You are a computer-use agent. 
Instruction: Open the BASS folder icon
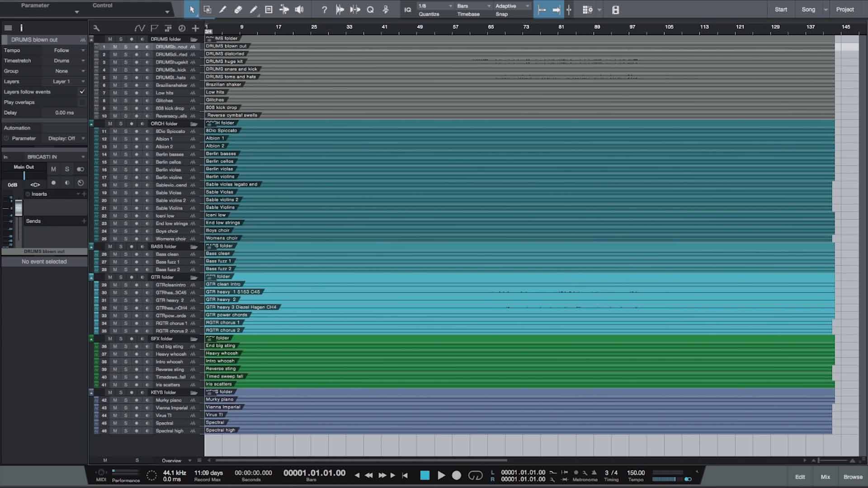(x=194, y=247)
